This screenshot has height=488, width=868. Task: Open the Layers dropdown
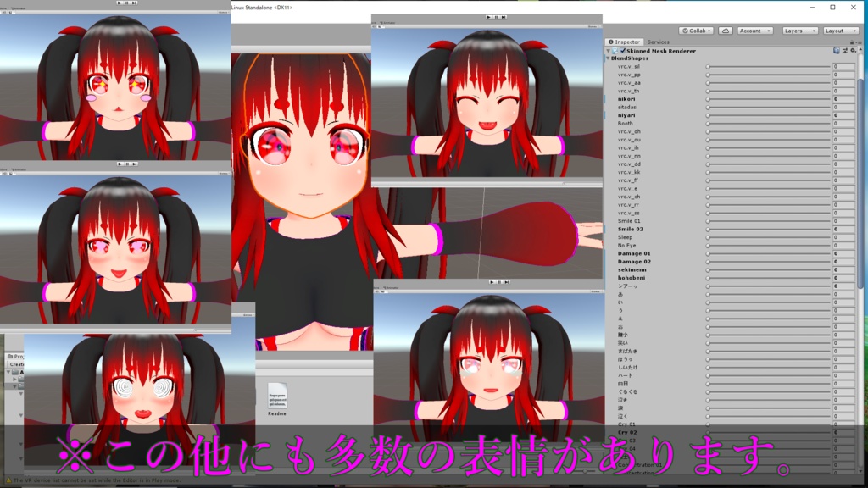tap(800, 30)
